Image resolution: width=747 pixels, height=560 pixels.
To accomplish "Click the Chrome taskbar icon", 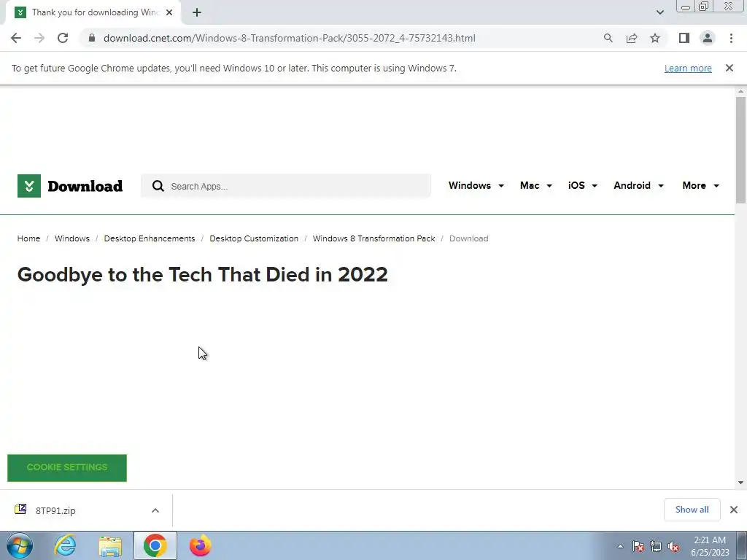I will (155, 545).
